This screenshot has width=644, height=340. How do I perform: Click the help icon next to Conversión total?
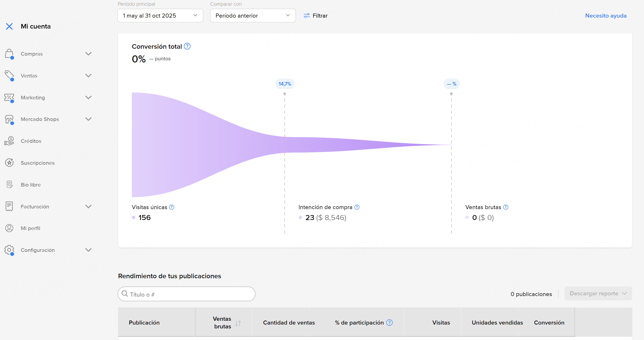point(187,46)
